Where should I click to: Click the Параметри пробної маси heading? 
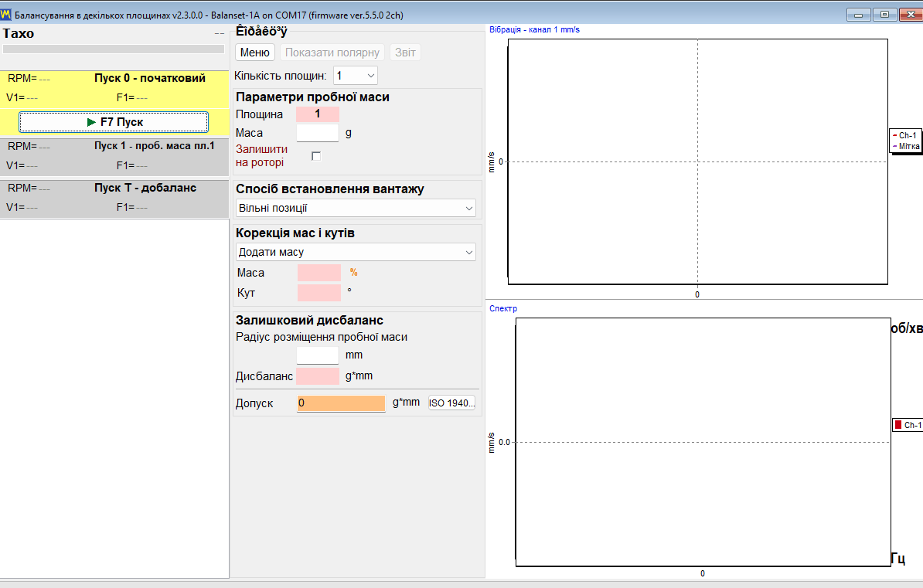[x=312, y=97]
